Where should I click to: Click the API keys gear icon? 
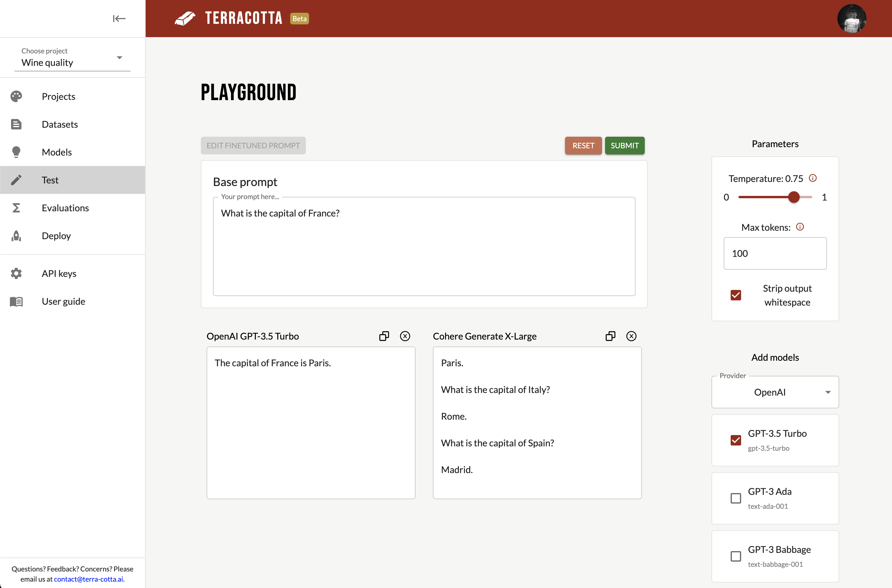16,273
